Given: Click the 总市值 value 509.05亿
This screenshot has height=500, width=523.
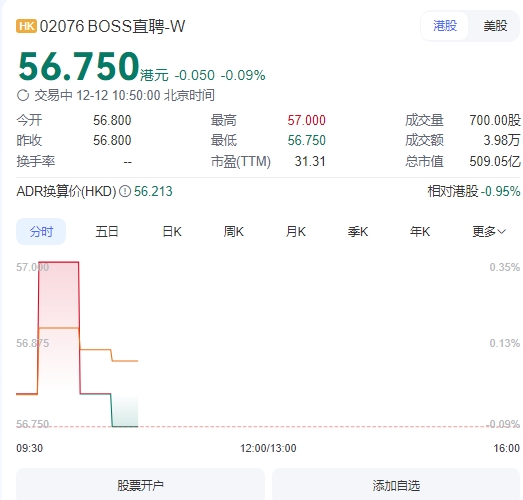Looking at the screenshot, I should pyautogui.click(x=495, y=161).
